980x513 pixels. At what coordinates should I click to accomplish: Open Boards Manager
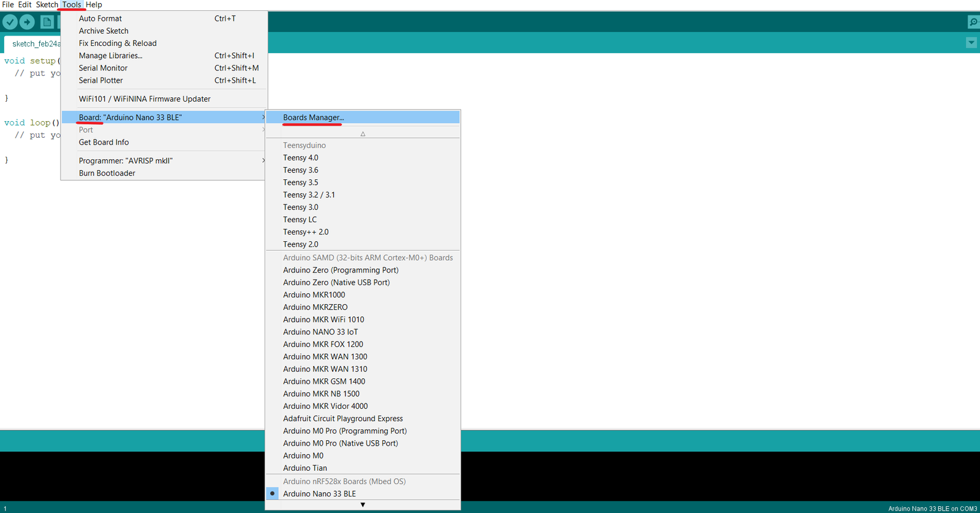(314, 118)
